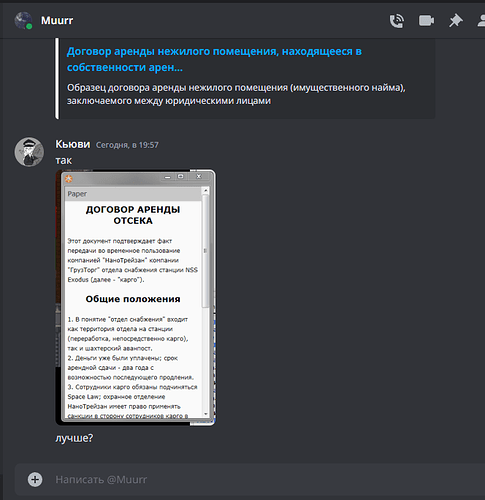Click the scroll down arrow in Paper window

[205, 414]
